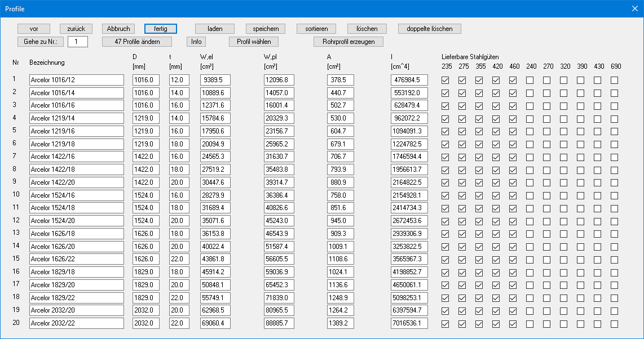Select the D field of row 7
This screenshot has height=339, width=644.
[146, 157]
